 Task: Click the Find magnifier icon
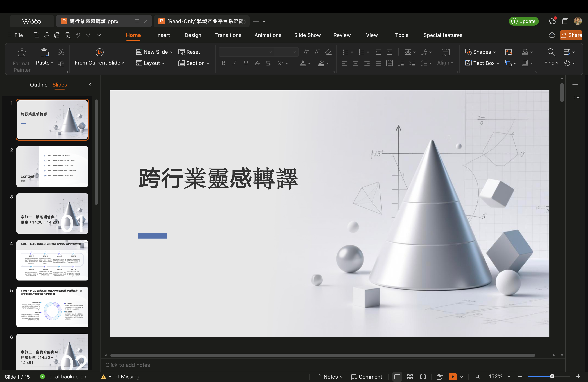(551, 52)
